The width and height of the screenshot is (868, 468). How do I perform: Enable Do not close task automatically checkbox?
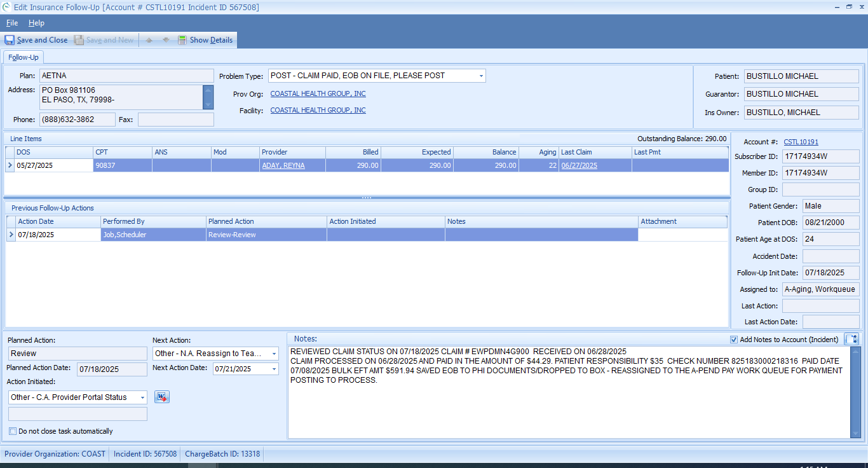[13, 431]
